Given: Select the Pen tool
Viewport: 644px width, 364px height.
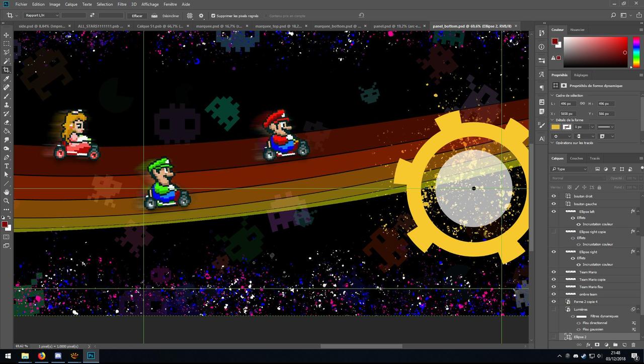Looking at the screenshot, I should click(7, 157).
